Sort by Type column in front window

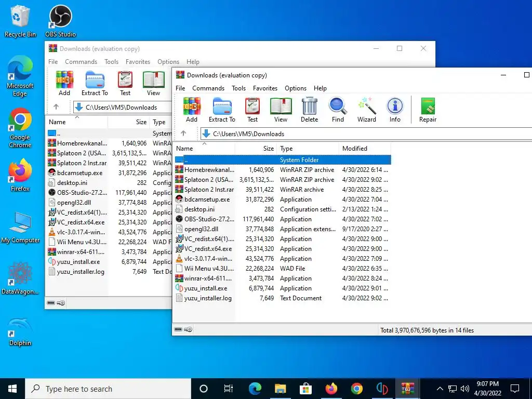point(308,148)
